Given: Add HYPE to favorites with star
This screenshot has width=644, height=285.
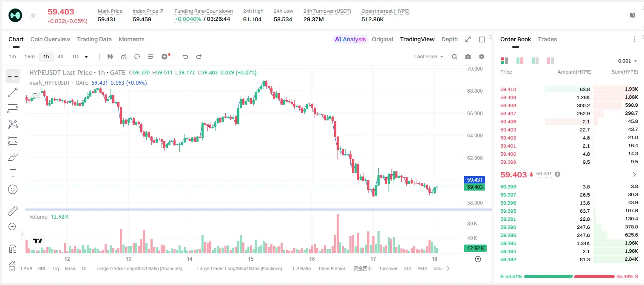Looking at the screenshot, I should pyautogui.click(x=33, y=16).
